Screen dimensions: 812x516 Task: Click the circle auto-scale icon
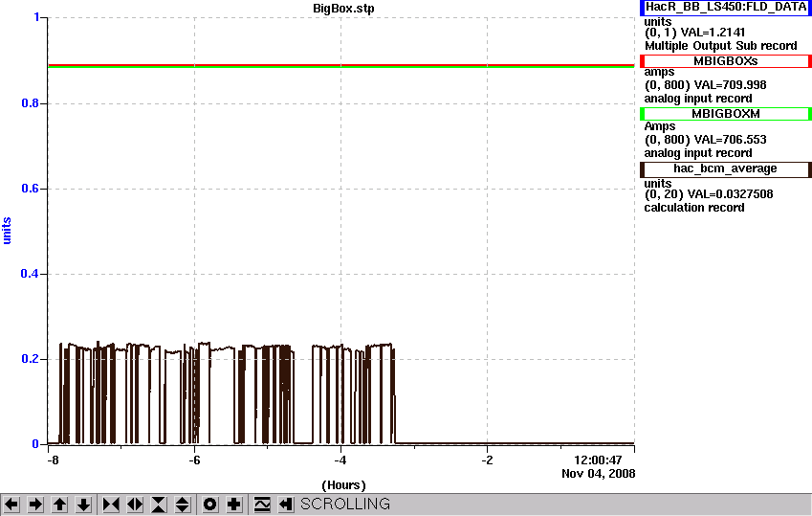(x=209, y=505)
